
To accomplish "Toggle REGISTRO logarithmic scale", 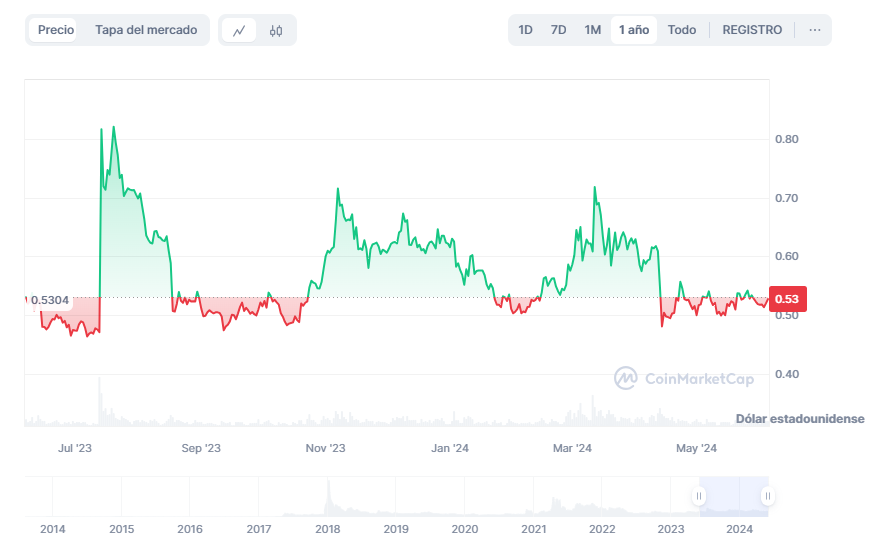I will pos(752,30).
